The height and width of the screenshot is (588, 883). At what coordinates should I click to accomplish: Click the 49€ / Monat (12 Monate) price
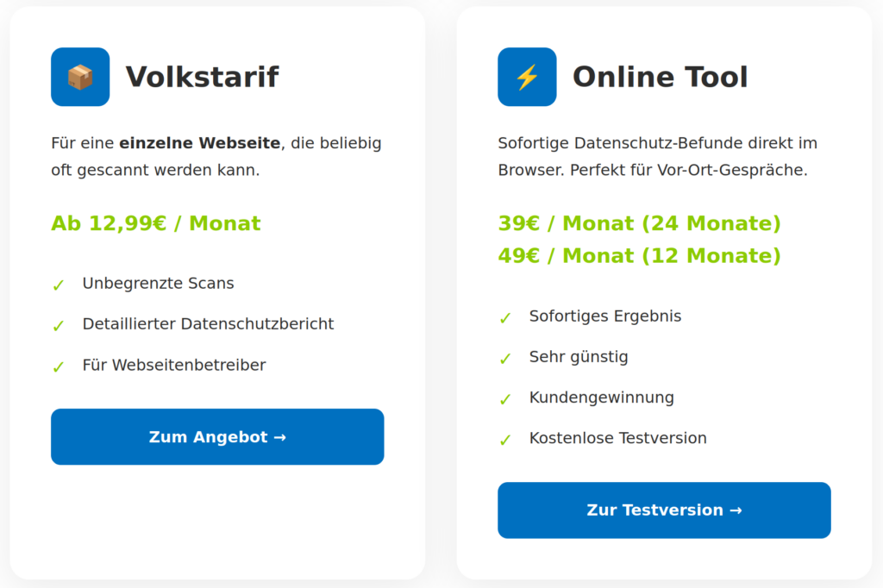[639, 255]
